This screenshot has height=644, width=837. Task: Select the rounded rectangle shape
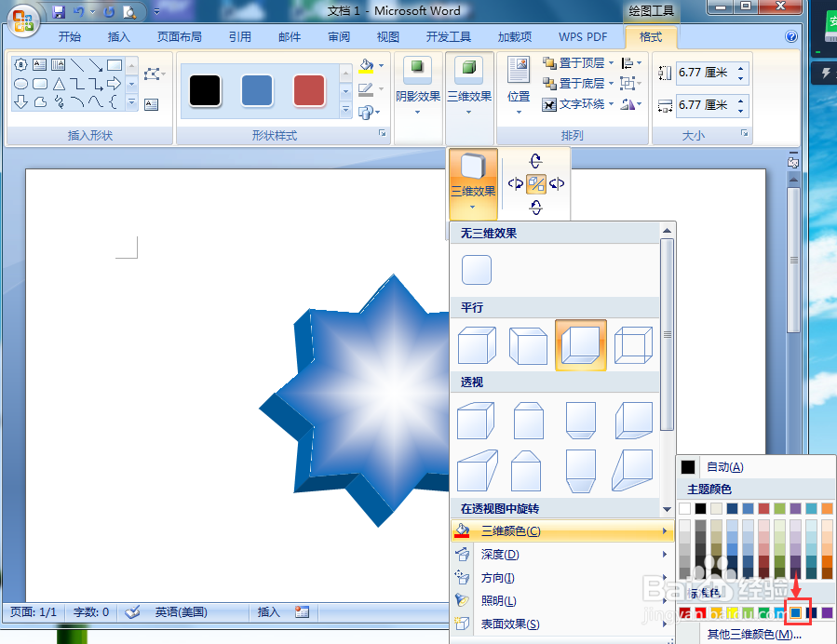click(40, 83)
